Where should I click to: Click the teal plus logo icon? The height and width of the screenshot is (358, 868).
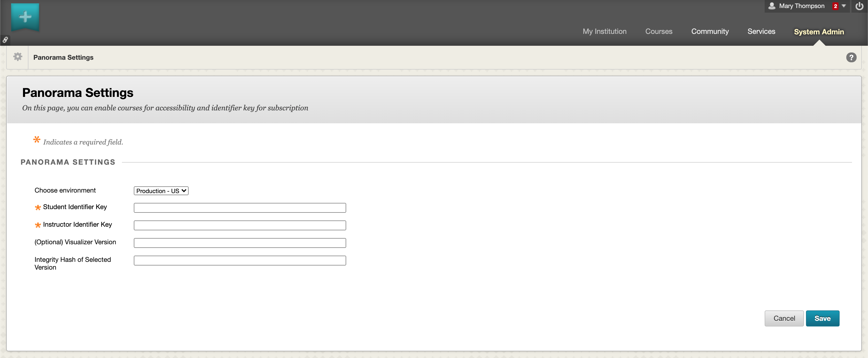pos(25,16)
